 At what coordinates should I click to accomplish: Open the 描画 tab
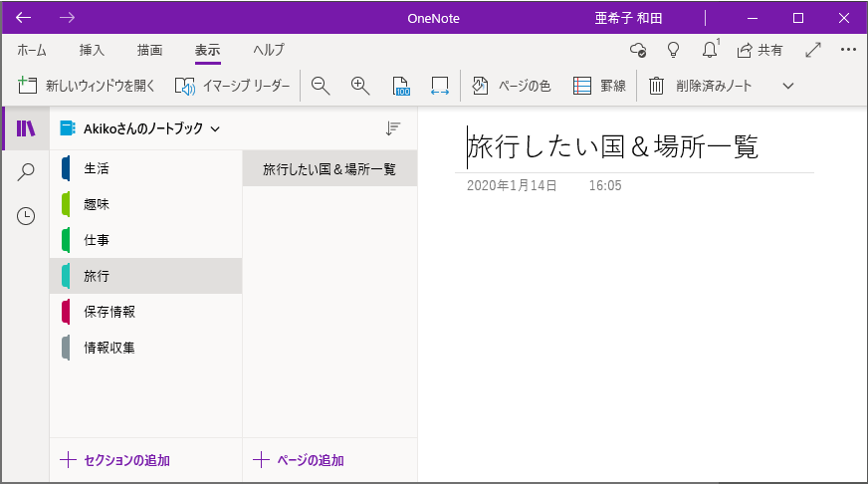(x=150, y=50)
